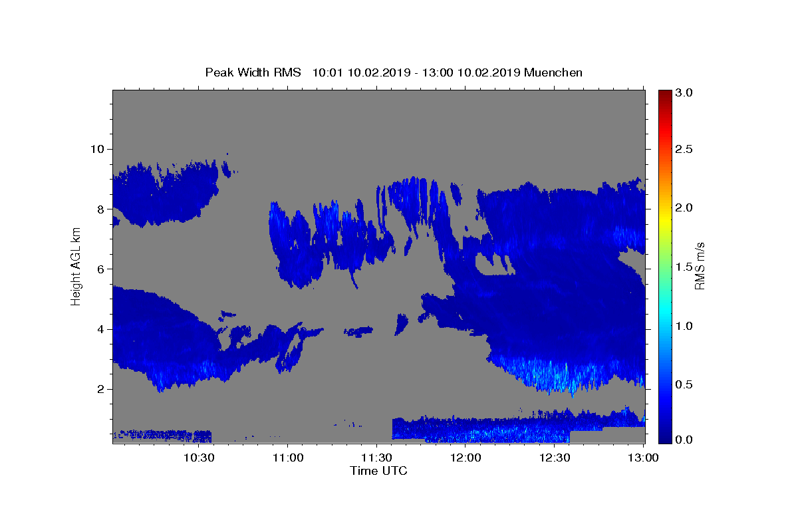Click the height tick label 10

click(98, 148)
